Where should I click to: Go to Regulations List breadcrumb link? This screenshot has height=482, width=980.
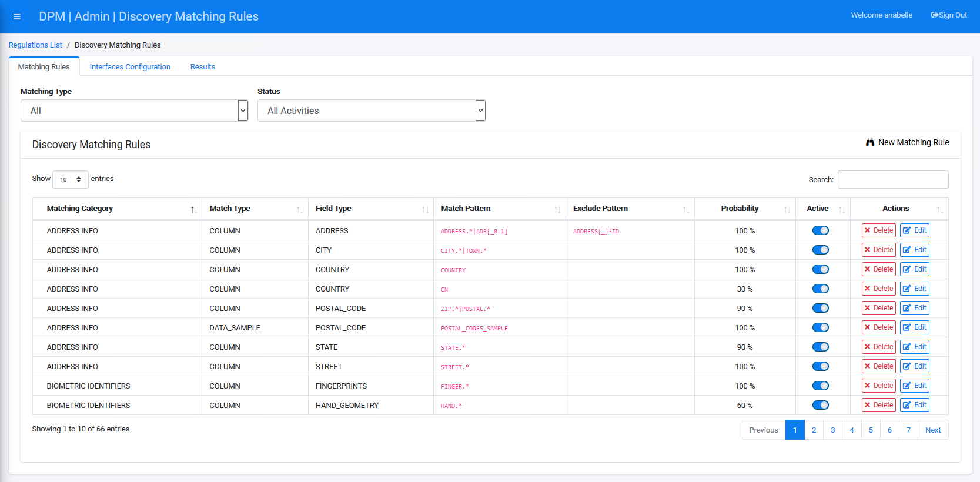(x=35, y=45)
